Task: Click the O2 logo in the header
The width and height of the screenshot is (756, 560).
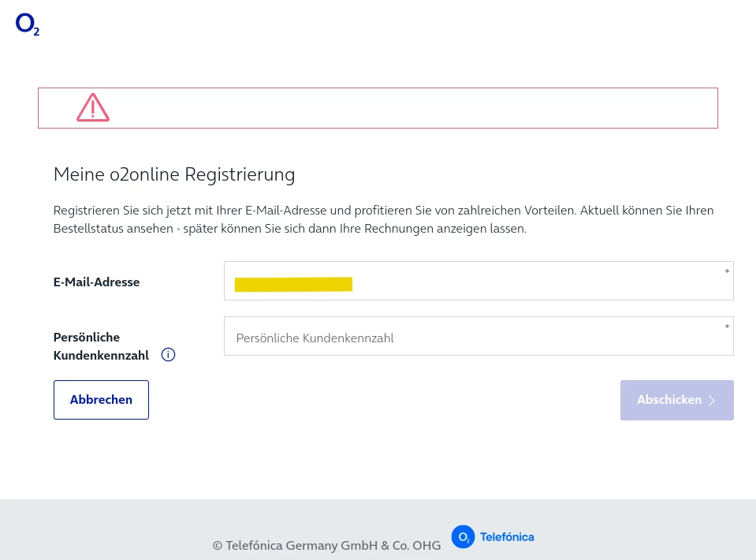Action: tap(27, 24)
